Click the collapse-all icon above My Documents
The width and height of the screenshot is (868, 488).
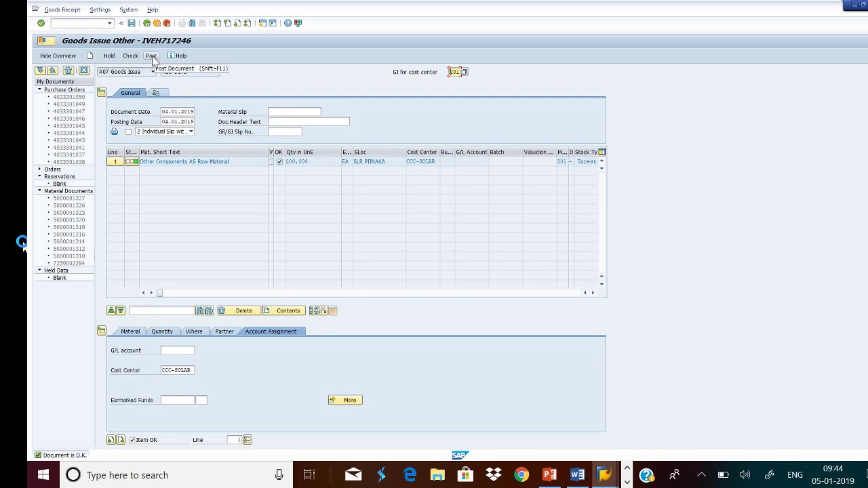[52, 70]
